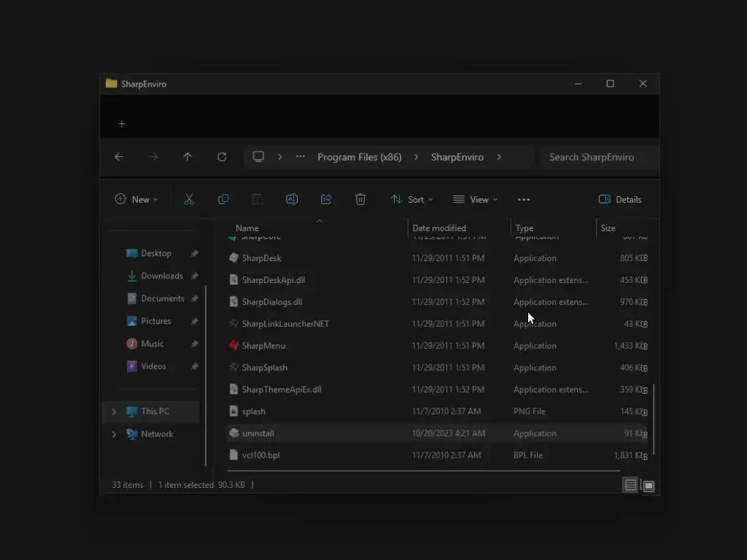The image size is (747, 560).
Task: Select SharpDialogs.dll file
Action: click(438, 302)
